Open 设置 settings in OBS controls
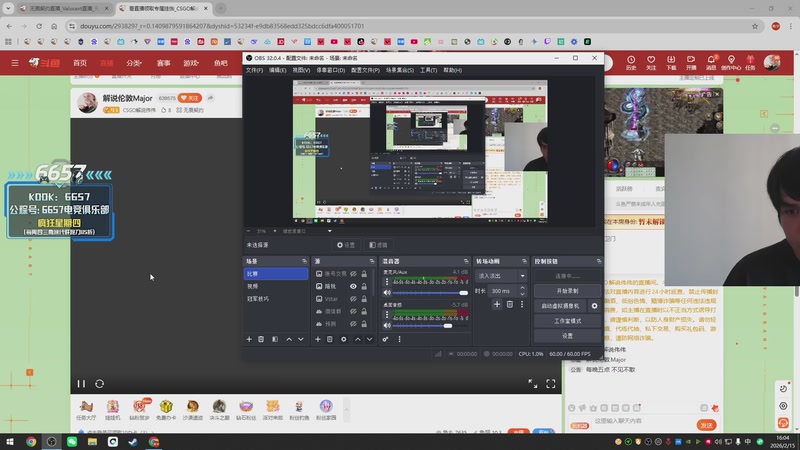The image size is (800, 450). tap(567, 336)
